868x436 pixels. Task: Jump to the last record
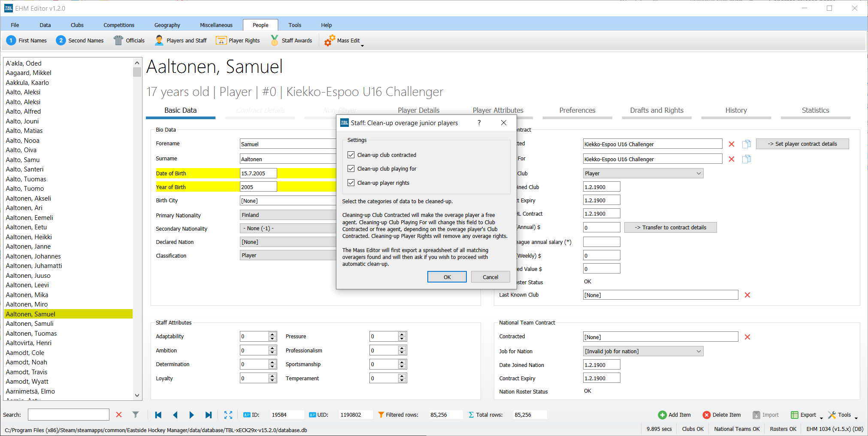209,415
